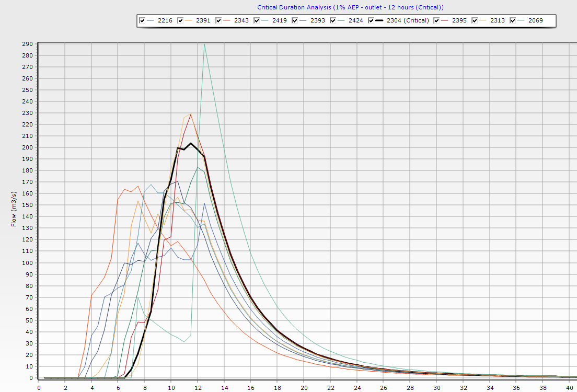577x392 pixels.
Task: Hide the 2343 series via its checkbox
Action: point(218,21)
